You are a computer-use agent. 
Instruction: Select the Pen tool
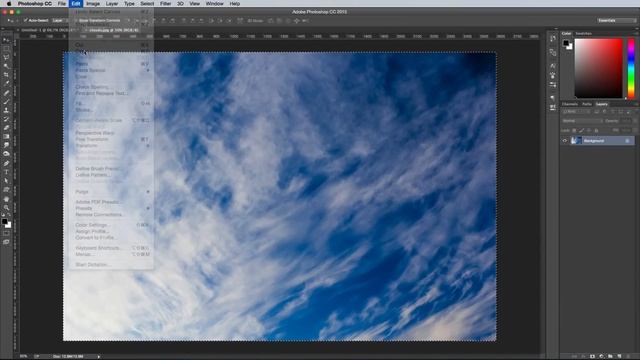pos(6,163)
